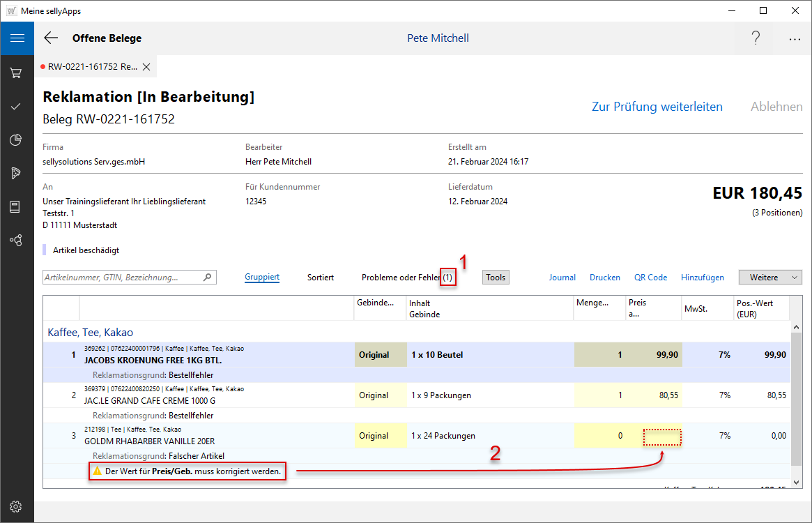
Task: Click the book catalog sidebar icon
Action: 15,206
